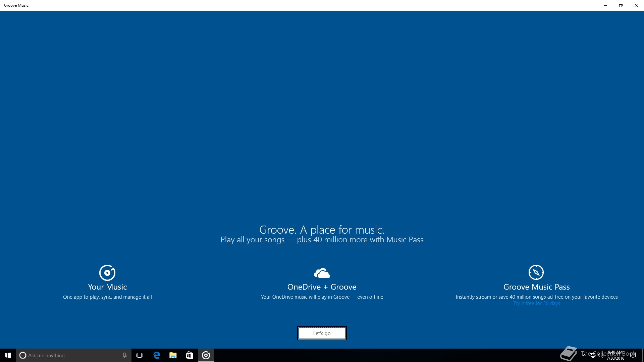
Task: Open File Explorer from the taskbar
Action: pos(173,355)
